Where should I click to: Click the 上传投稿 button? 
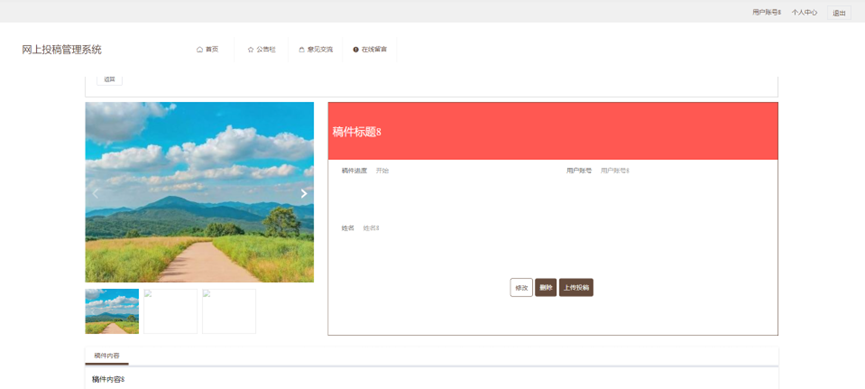pyautogui.click(x=576, y=287)
